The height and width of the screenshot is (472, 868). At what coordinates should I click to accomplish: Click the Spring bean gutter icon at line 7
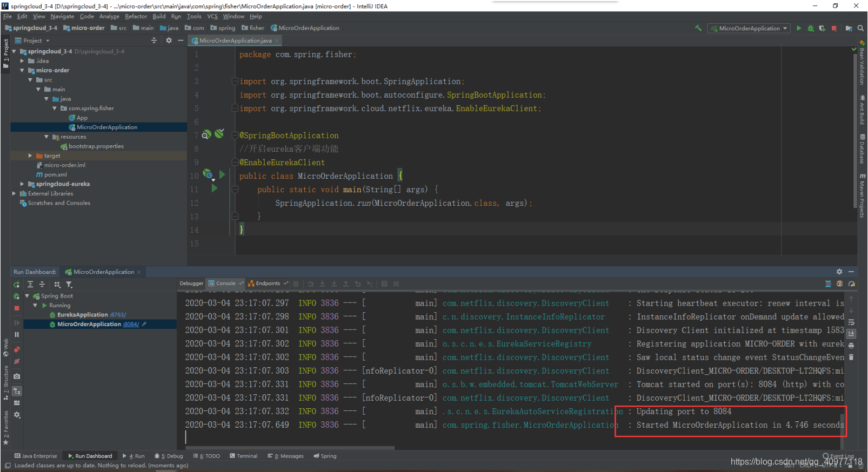pyautogui.click(x=206, y=134)
